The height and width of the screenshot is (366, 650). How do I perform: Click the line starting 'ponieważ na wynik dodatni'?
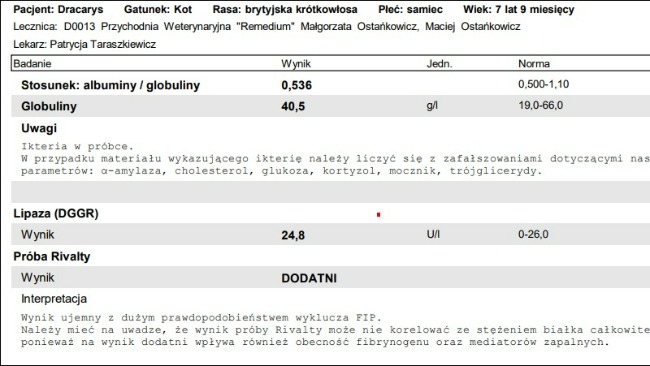[315, 342]
